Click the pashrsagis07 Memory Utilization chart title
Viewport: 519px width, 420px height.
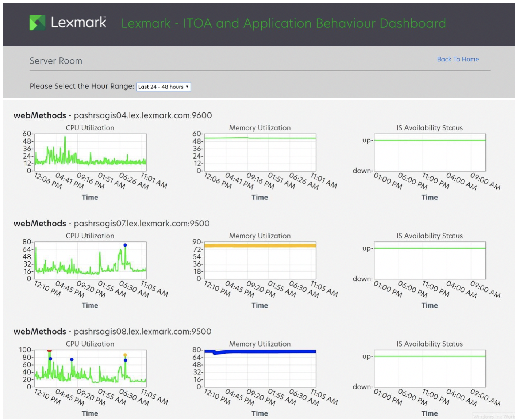[x=260, y=236]
